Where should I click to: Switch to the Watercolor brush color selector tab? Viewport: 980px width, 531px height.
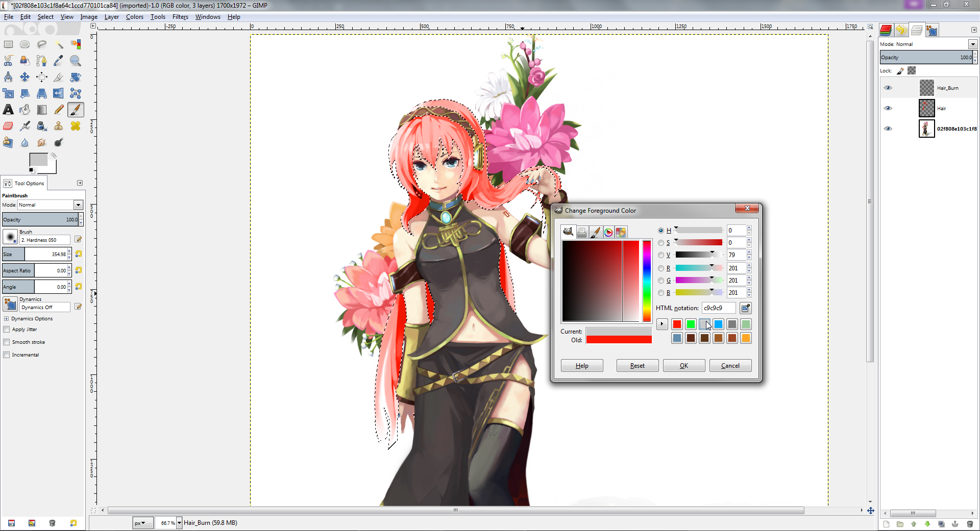point(595,232)
